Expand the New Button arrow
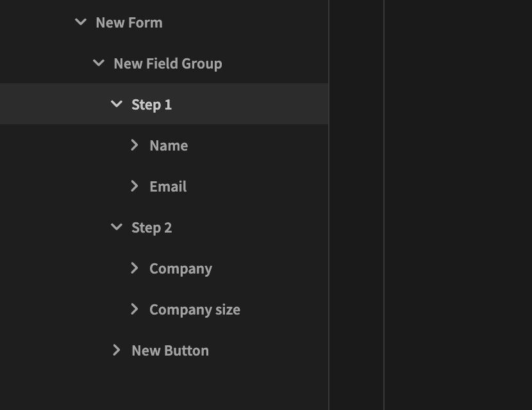The width and height of the screenshot is (532, 410). tap(117, 350)
